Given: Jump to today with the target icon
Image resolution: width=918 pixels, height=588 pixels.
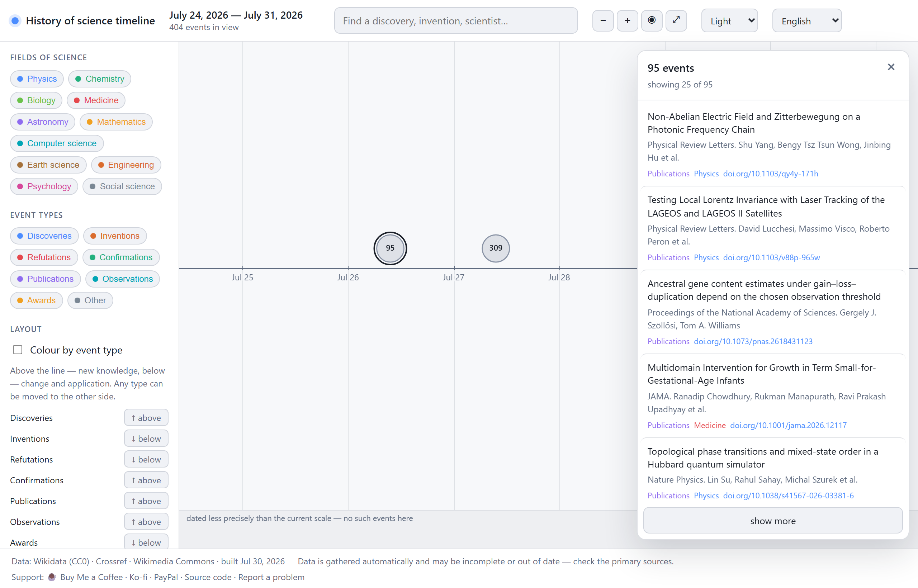Looking at the screenshot, I should coord(652,21).
